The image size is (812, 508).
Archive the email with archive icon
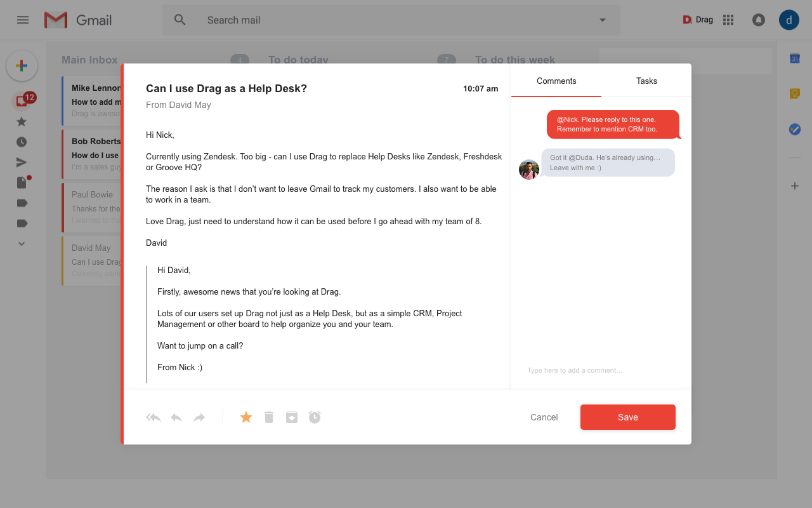292,417
